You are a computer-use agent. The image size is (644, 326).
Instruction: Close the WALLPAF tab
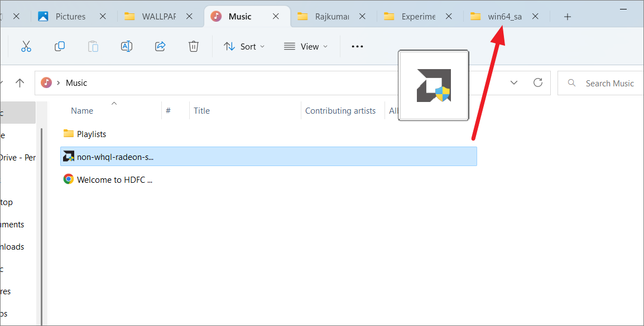[189, 16]
